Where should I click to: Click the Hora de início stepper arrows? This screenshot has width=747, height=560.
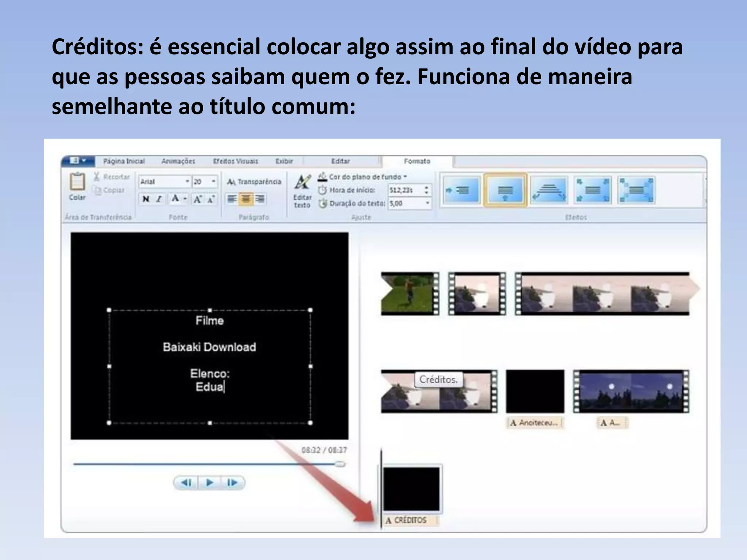pos(427,190)
